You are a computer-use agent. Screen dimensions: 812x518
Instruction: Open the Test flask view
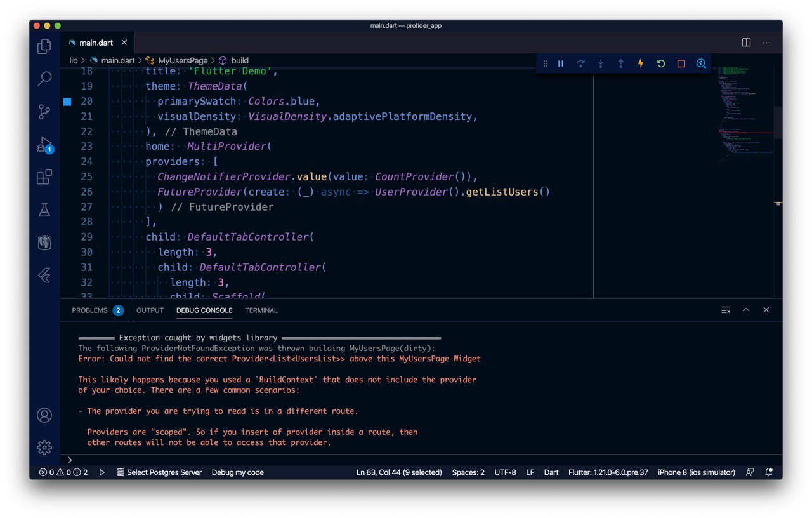[x=44, y=210]
